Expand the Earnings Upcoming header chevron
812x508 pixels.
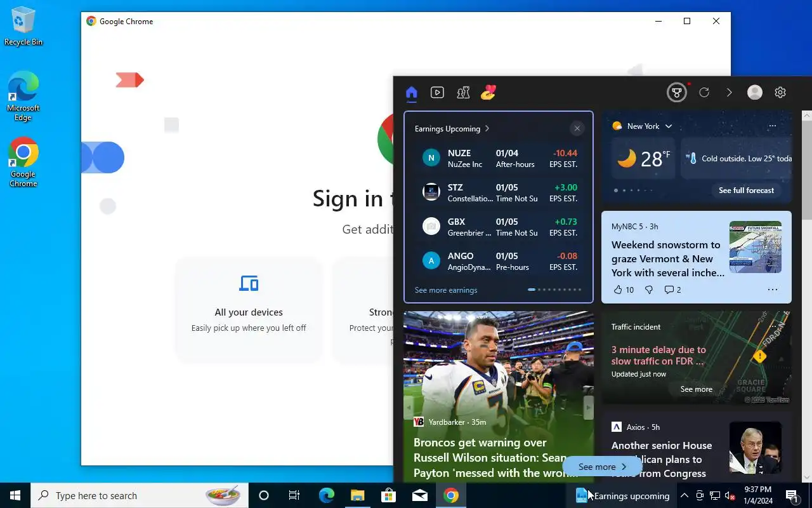point(487,128)
